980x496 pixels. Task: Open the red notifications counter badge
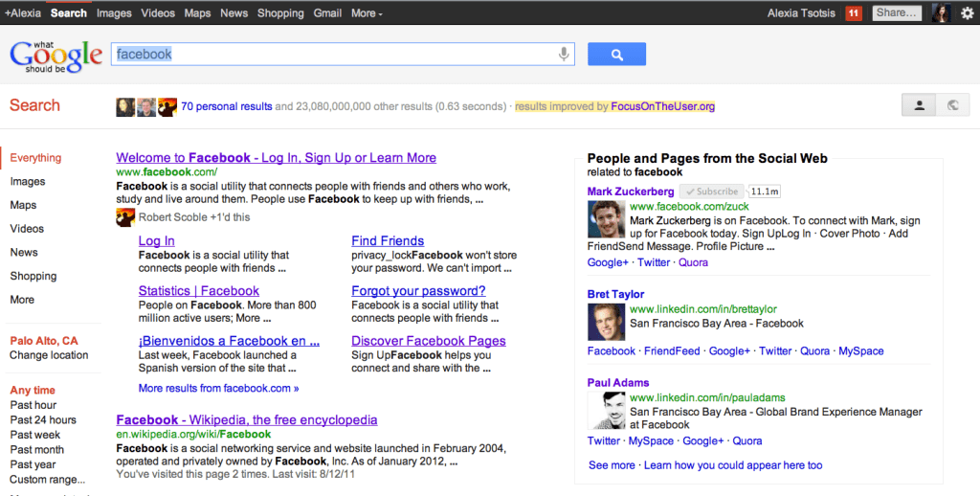tap(854, 13)
